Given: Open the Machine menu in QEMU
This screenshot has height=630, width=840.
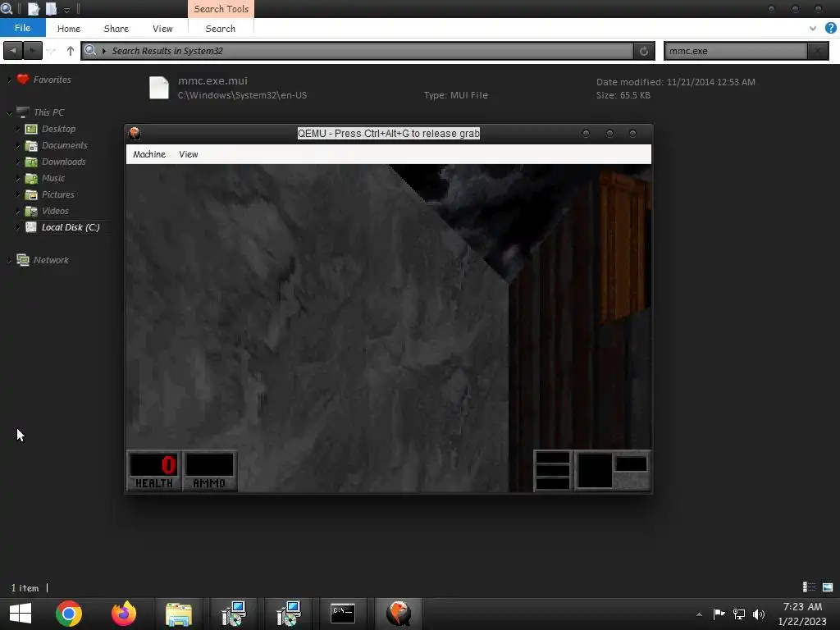Looking at the screenshot, I should click(149, 154).
